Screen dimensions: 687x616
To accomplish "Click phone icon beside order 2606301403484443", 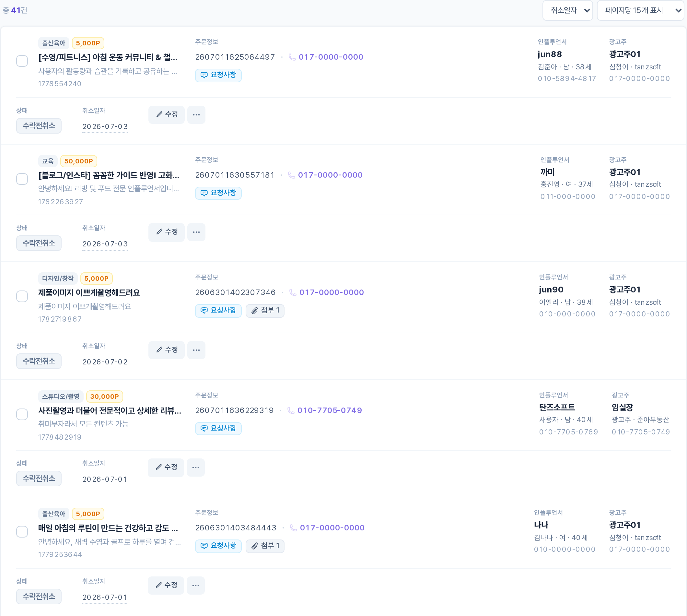I will point(294,528).
